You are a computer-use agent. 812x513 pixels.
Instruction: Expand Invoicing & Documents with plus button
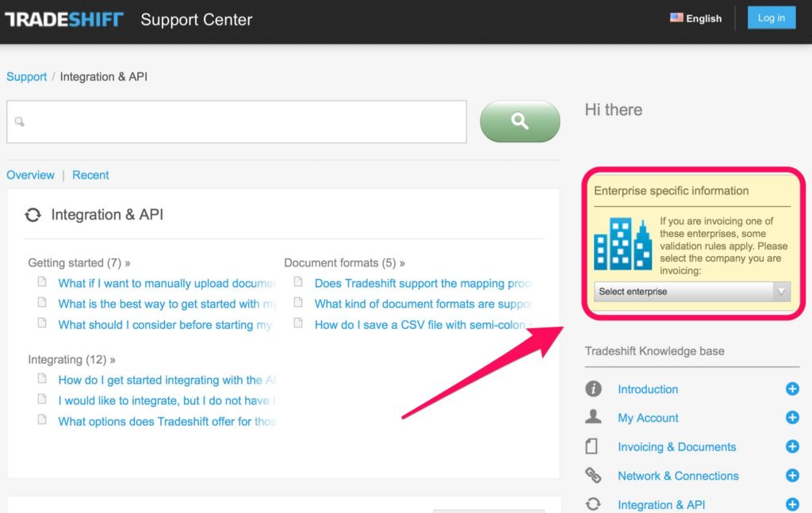point(791,447)
